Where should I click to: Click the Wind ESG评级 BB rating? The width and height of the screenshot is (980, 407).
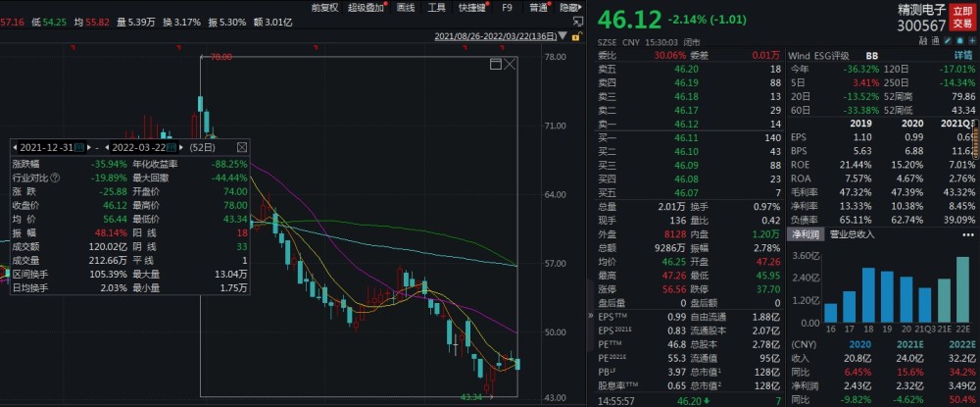(x=872, y=55)
